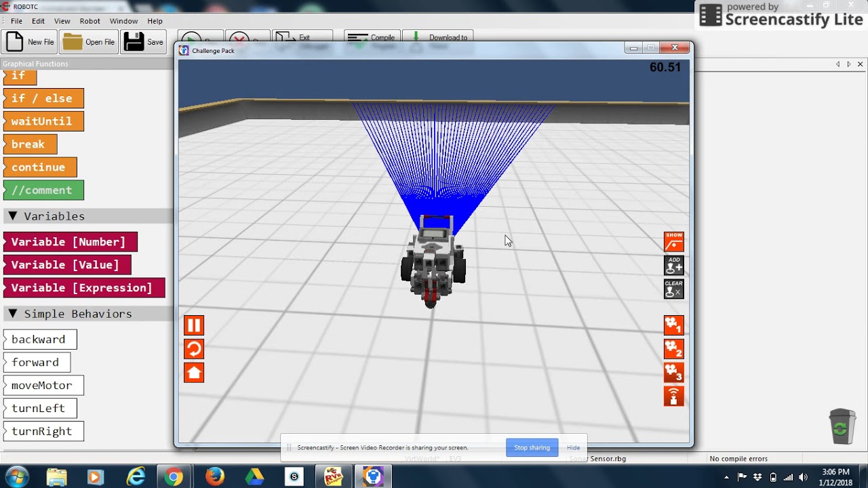
Task: Switch to camera 2 view
Action: click(673, 349)
